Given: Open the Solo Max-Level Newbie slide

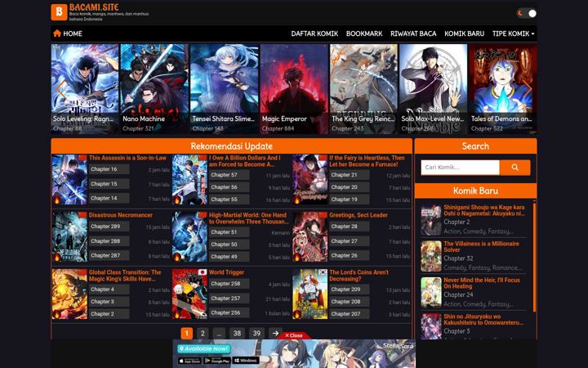Looking at the screenshot, I should [x=433, y=89].
